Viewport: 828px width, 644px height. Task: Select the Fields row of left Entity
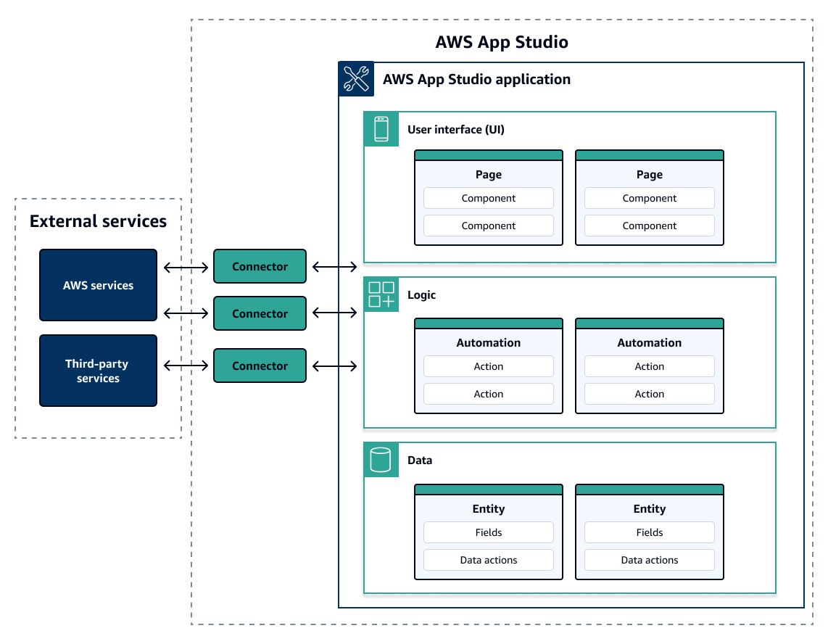point(488,532)
